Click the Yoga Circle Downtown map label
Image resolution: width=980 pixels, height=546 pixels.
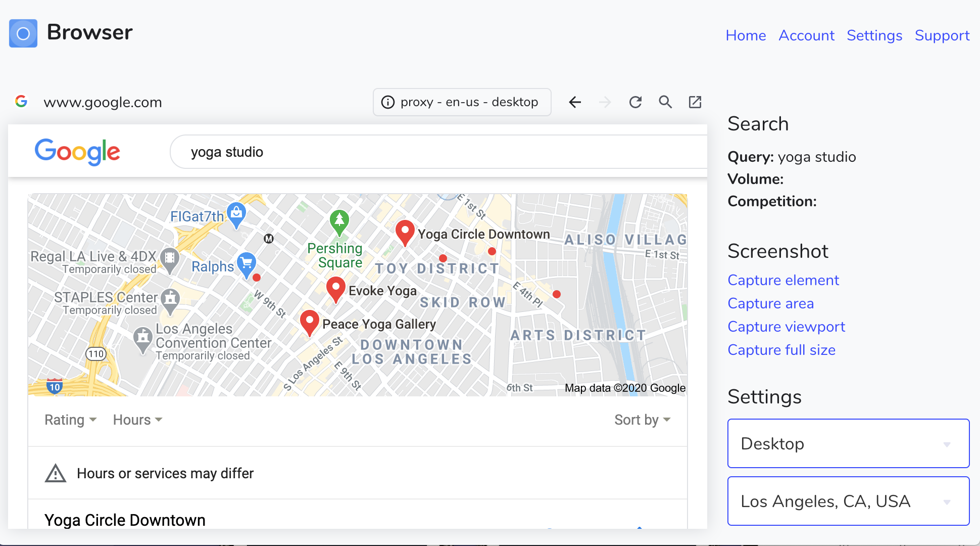pyautogui.click(x=483, y=234)
